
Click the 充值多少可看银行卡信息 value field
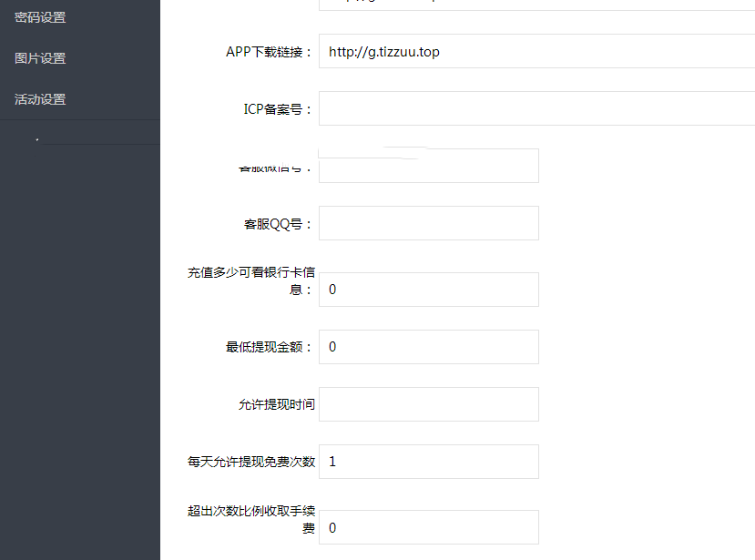pos(428,290)
